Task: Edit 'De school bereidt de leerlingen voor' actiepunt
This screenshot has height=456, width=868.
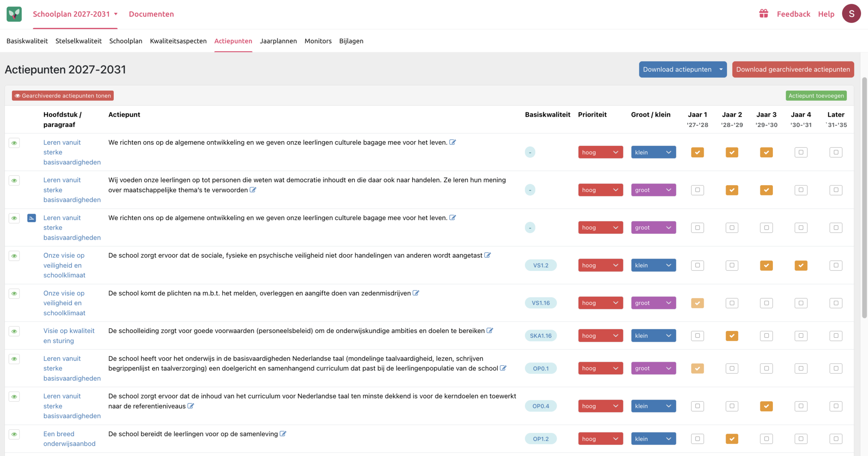Action: point(283,434)
